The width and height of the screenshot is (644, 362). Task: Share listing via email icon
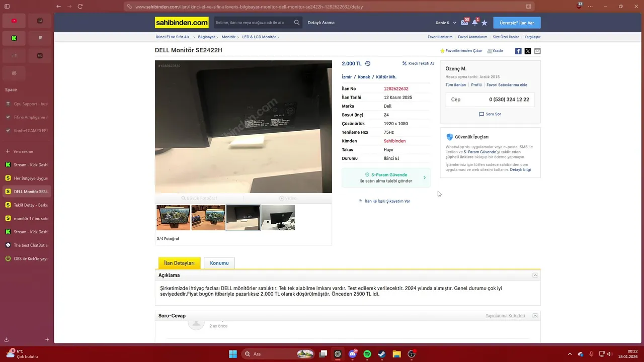click(x=537, y=51)
